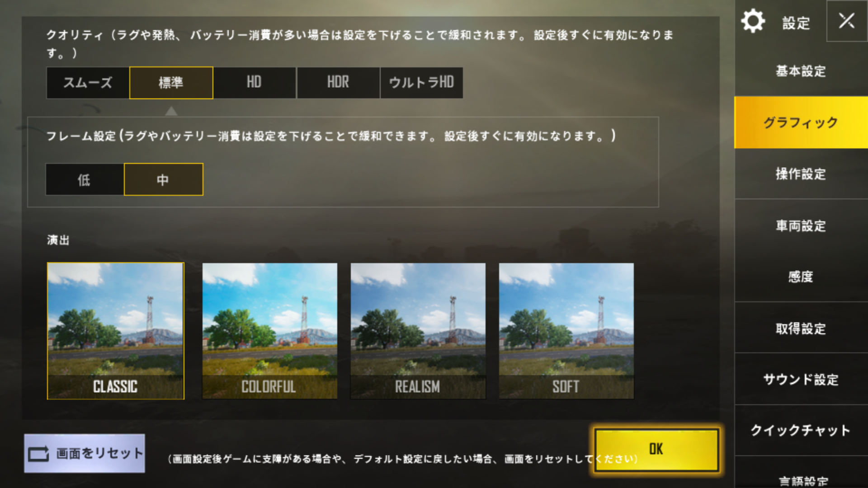Confirm settings with the OK button

(656, 450)
